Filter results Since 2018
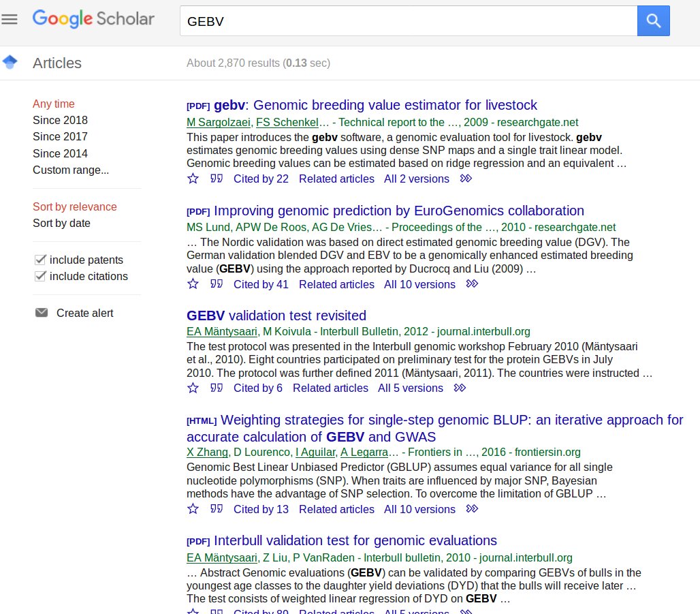The width and height of the screenshot is (700, 614). 61,120
